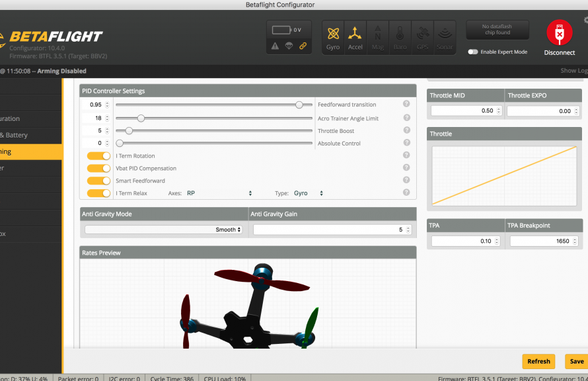Open help for I Term Rotation
The width and height of the screenshot is (588, 381).
click(x=406, y=155)
